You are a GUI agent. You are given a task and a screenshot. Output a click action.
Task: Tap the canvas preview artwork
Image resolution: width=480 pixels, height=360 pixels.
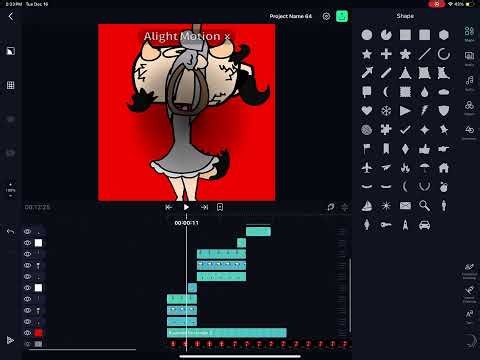[x=187, y=112]
